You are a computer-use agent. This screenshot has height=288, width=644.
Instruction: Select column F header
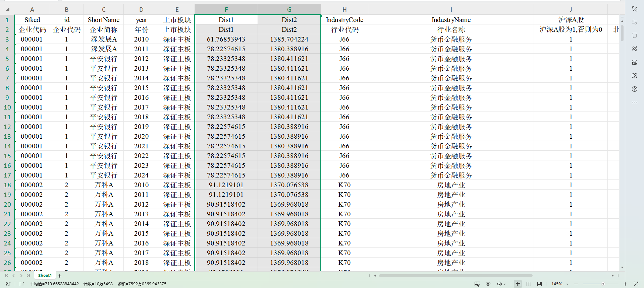point(226,10)
